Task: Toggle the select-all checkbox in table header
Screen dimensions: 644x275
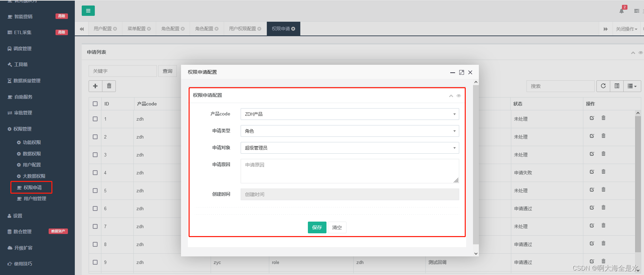Action: point(95,104)
